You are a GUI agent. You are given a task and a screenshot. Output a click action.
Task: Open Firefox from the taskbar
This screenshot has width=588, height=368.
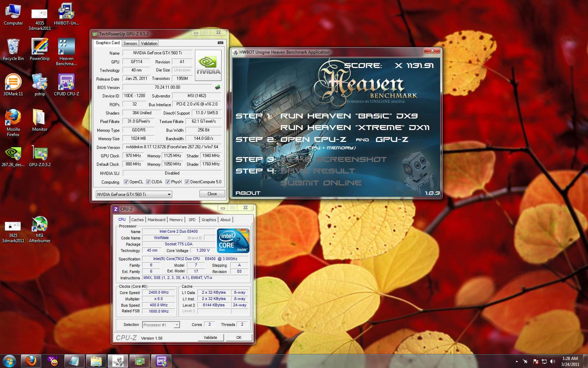tap(31, 361)
